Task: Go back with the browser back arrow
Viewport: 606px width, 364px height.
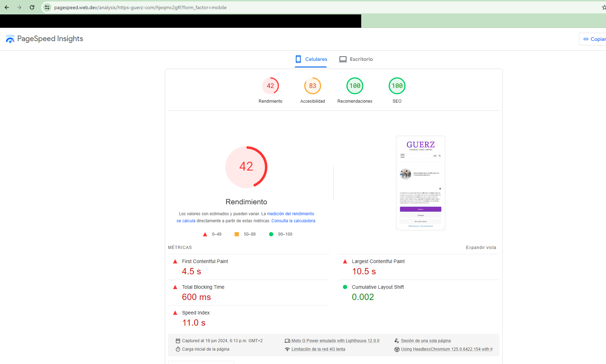Action: click(7, 7)
